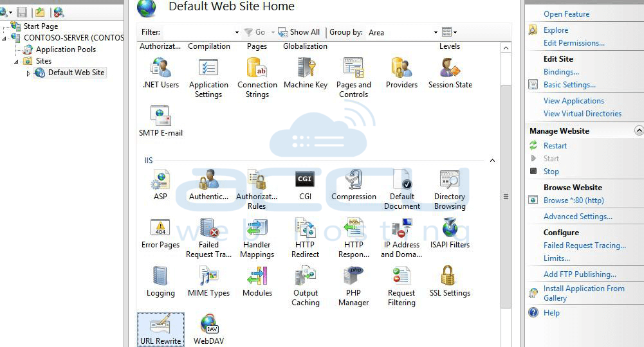The height and width of the screenshot is (347, 644).
Task: Open the MIME Types feature
Action: (208, 281)
